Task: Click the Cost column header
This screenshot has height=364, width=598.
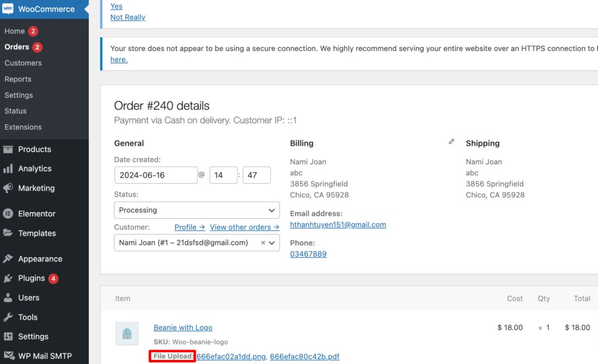Action: (514, 299)
